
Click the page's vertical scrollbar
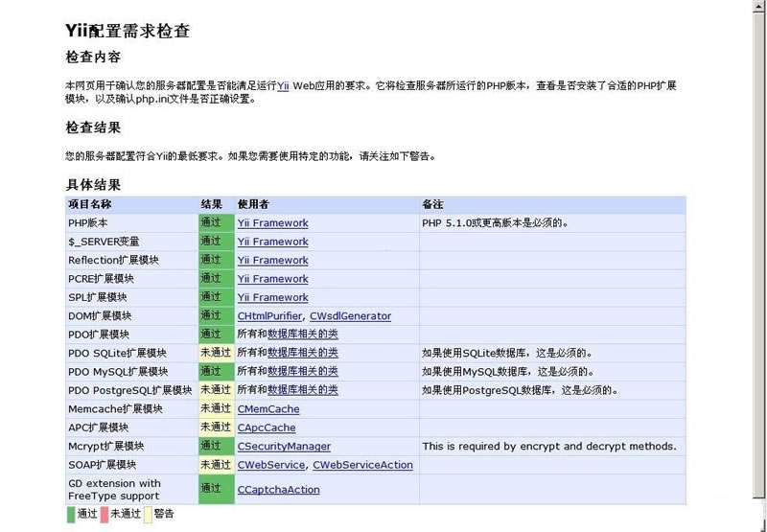tap(758, 254)
